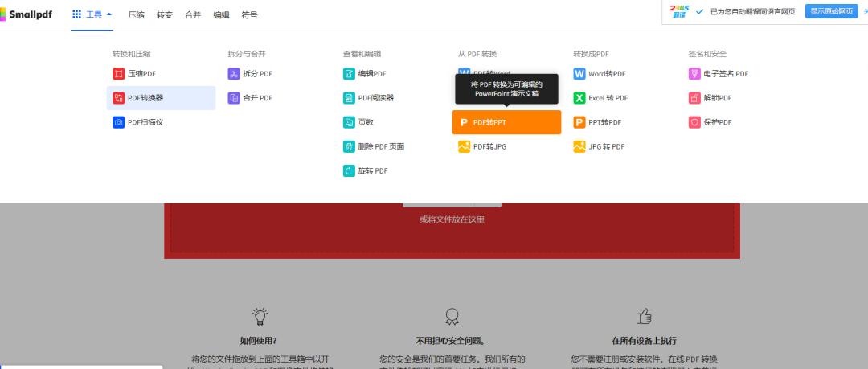The width and height of the screenshot is (868, 369).
Task: Open PDF阅读器 tool
Action: click(x=376, y=98)
